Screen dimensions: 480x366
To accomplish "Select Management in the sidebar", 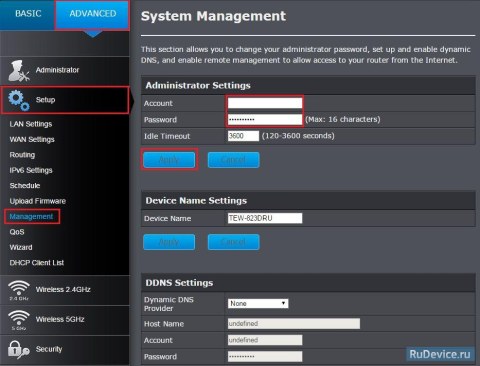I will click(31, 217).
